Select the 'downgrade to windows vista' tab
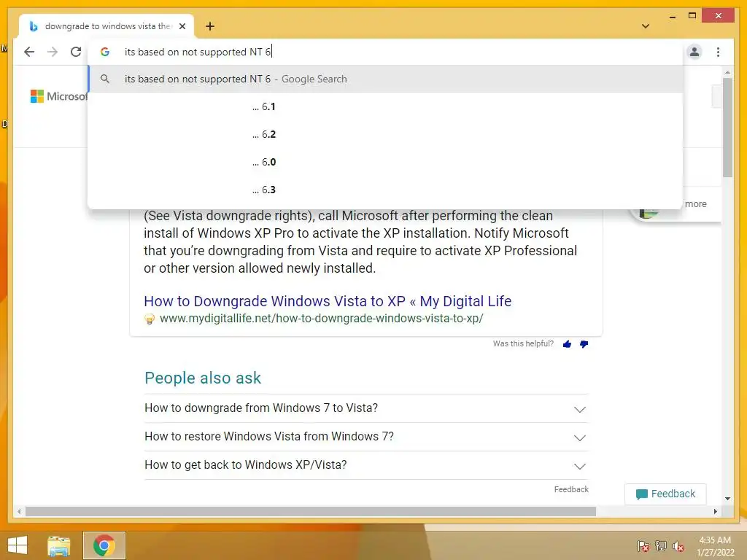The image size is (747, 560). (x=107, y=26)
